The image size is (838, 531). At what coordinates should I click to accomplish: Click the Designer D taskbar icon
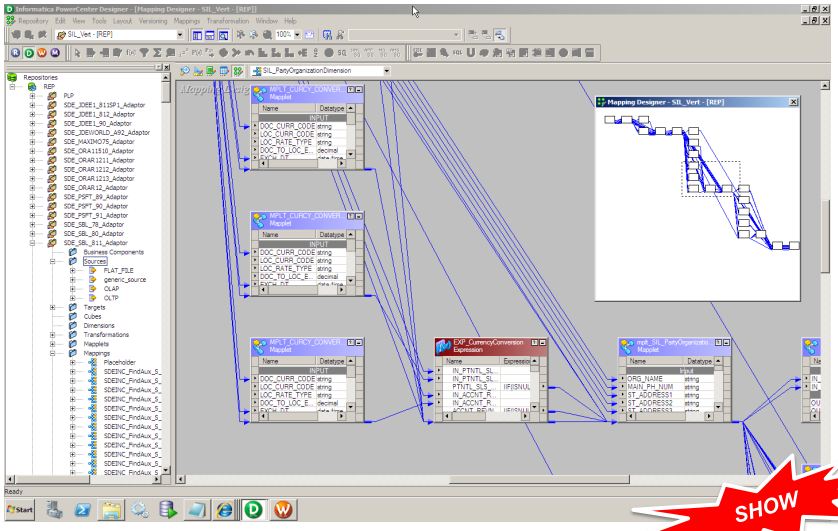point(253,510)
